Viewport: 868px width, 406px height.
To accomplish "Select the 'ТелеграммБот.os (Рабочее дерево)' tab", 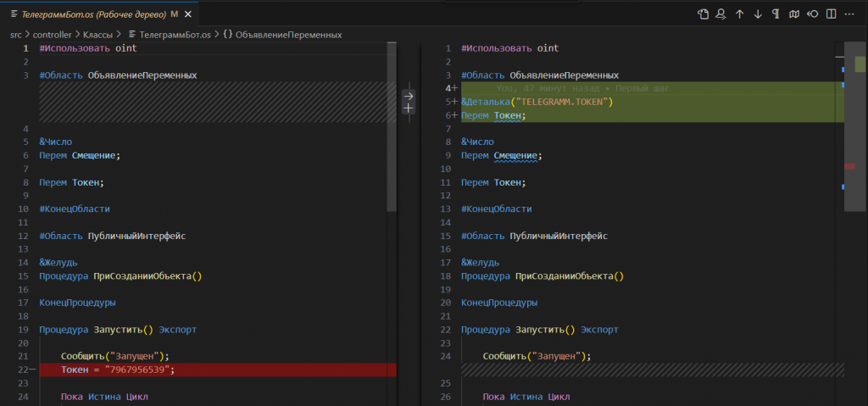I will pos(93,14).
